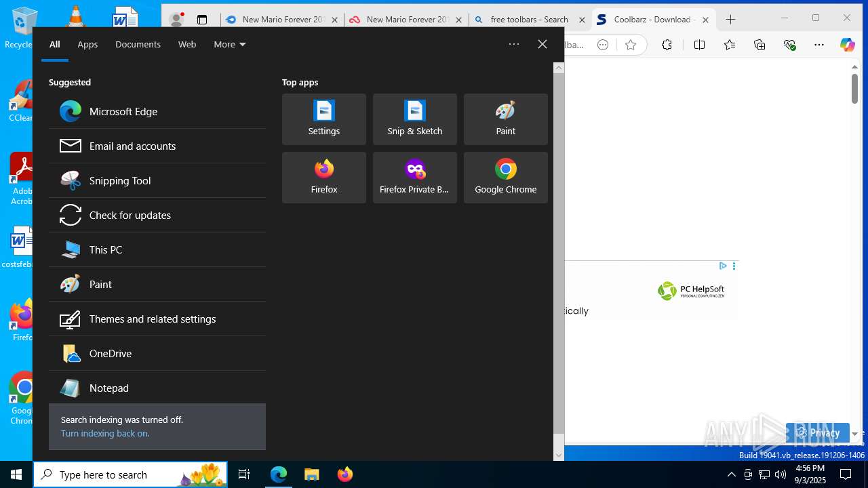
Task: Open search panel options ellipsis menu
Action: 514,44
